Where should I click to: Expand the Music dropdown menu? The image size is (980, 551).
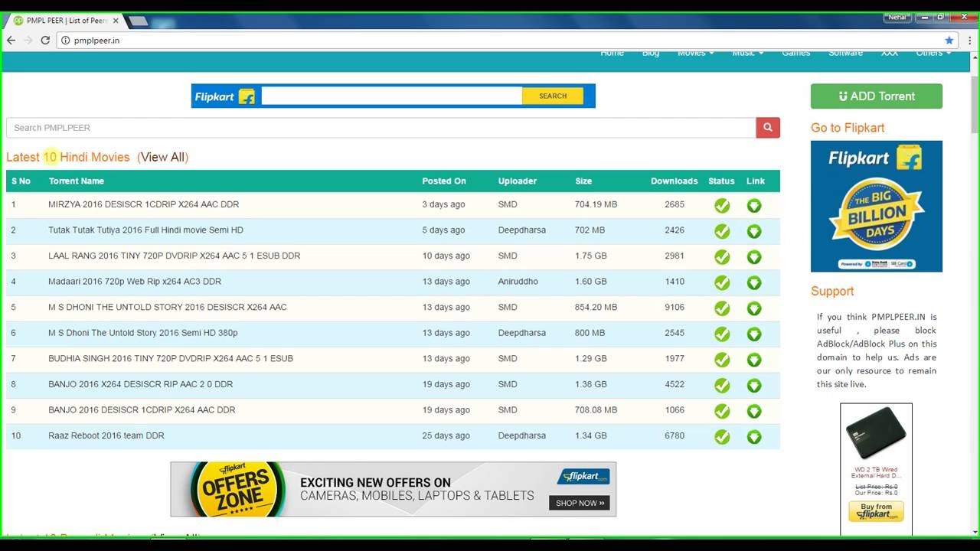(x=747, y=53)
